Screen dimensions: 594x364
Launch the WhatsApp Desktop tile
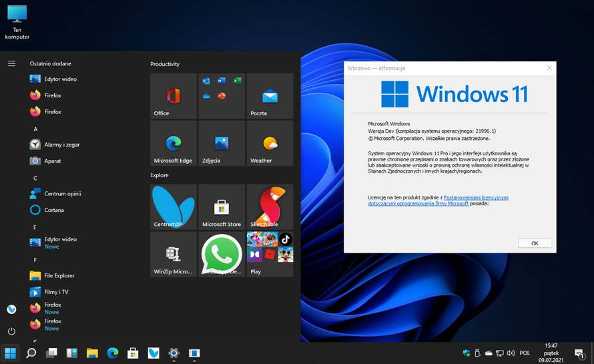(222, 254)
